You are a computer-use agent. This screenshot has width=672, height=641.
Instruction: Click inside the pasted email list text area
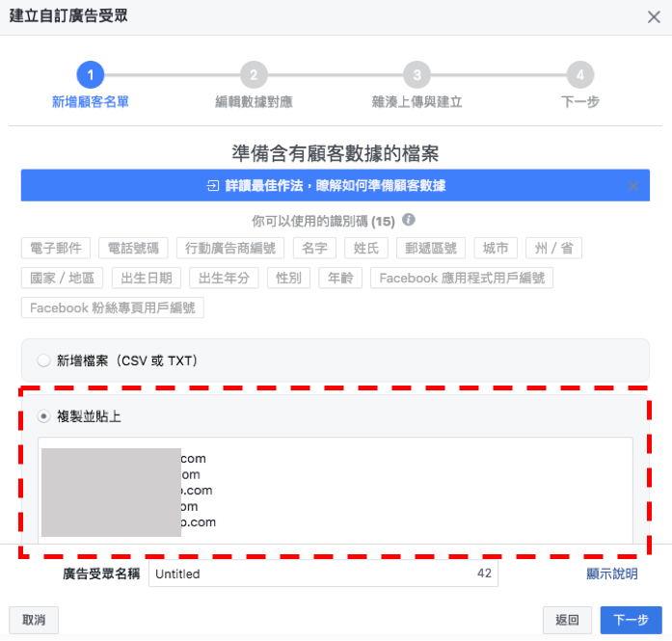point(405,490)
